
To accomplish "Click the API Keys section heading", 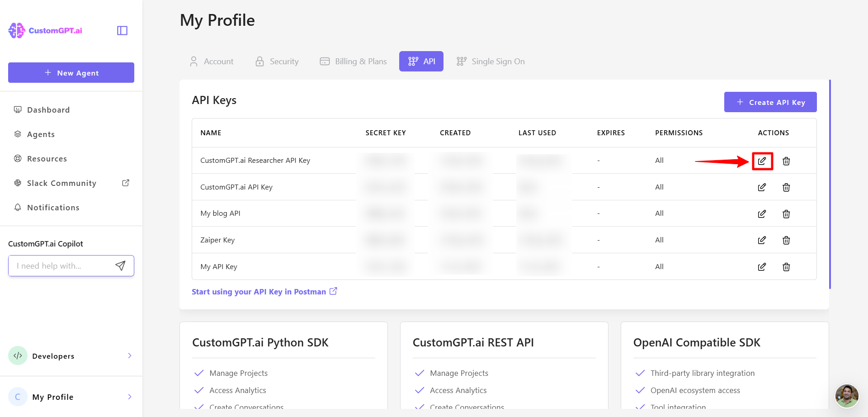I will tap(214, 100).
